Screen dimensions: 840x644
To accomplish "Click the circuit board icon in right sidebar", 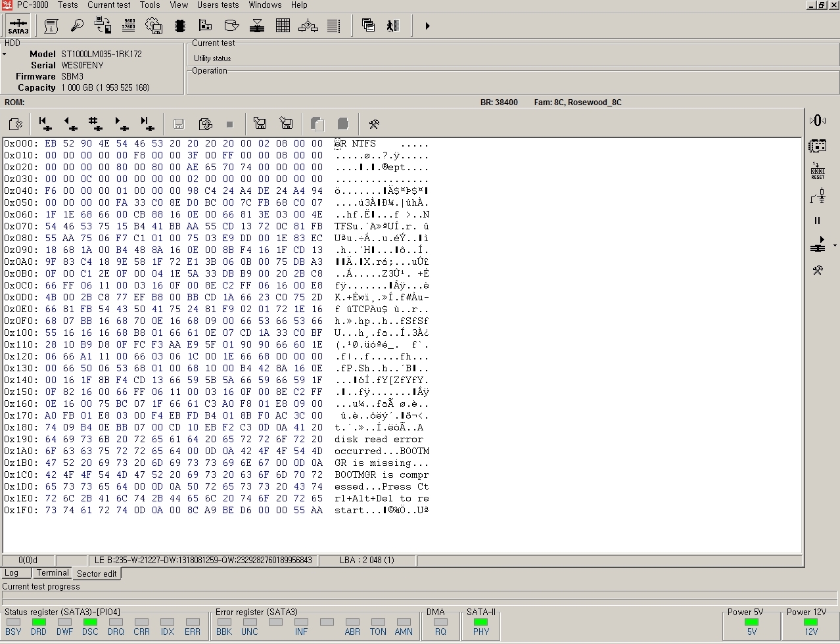I will click(818, 145).
